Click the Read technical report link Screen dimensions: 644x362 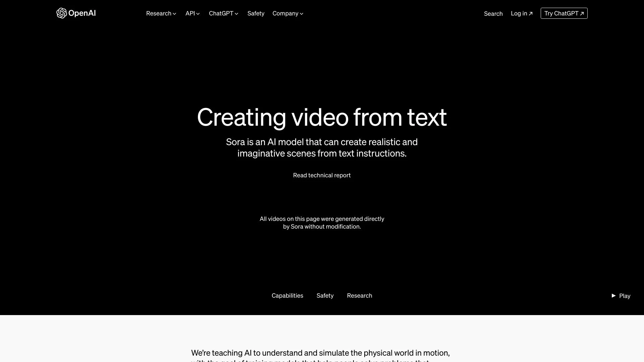(322, 175)
